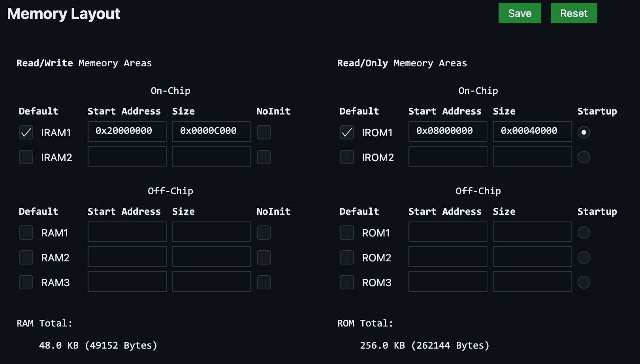This screenshot has width=640, height=364.
Task: Enable the ROM1 default checkbox
Action: pyautogui.click(x=347, y=233)
